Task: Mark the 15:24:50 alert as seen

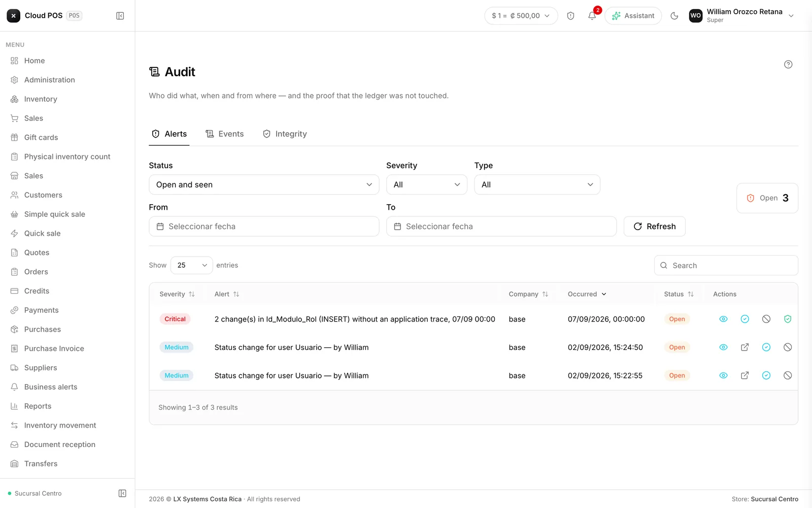Action: coord(766,347)
